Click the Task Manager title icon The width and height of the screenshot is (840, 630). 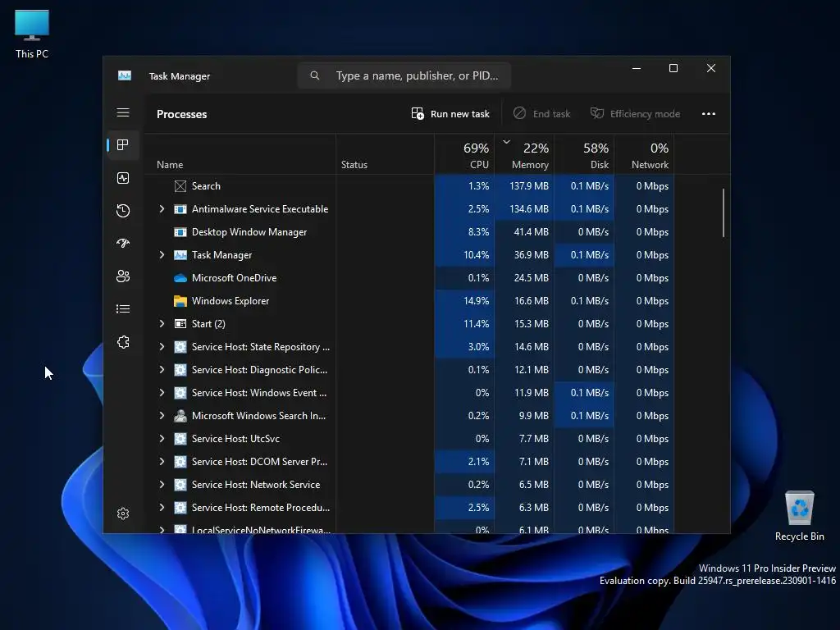(x=125, y=75)
